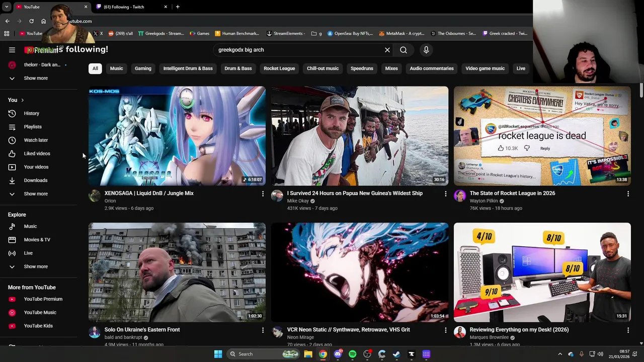Viewport: 644px width, 362px height.
Task: Open Chrome apps grid in bookmarks bar
Action: [x=7, y=34]
